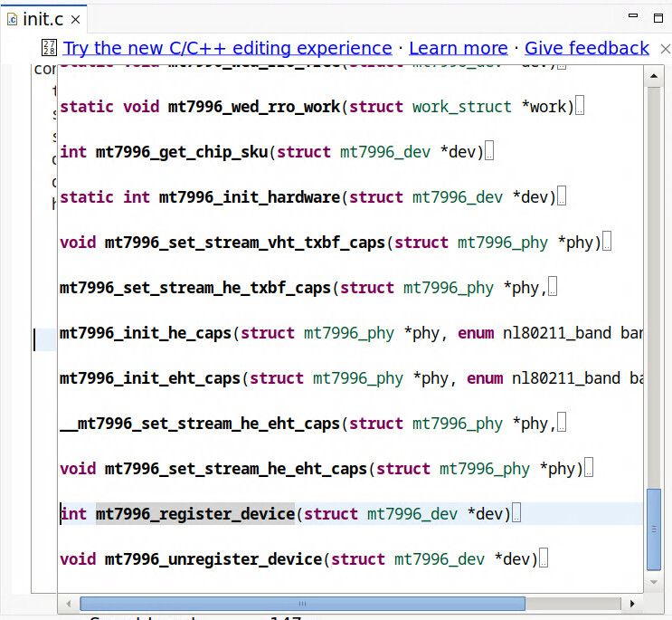
Task: Expand folded mt7996_set_stream_he_txbf_caps body
Action: [553, 286]
